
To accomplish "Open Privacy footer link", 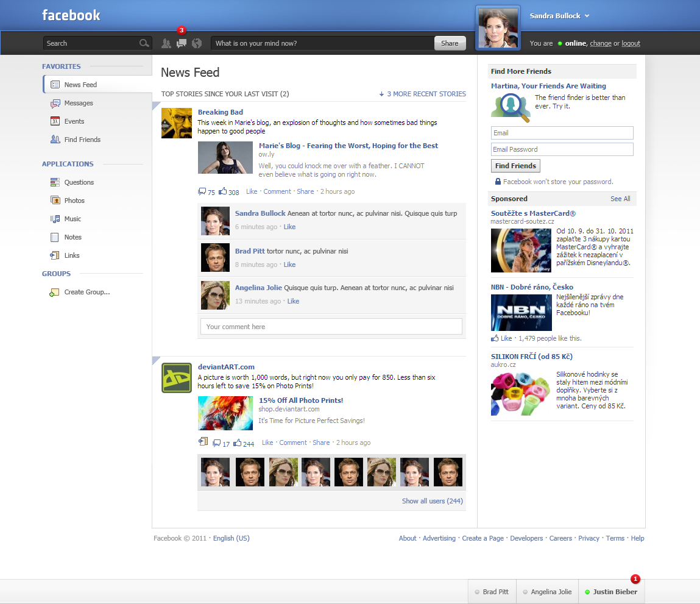I will tap(589, 538).
